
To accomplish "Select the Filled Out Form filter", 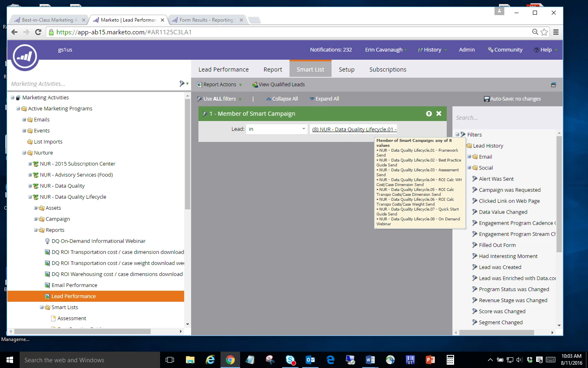I will pyautogui.click(x=497, y=245).
